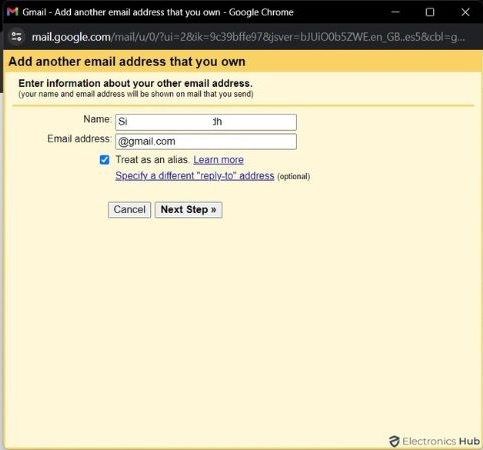The width and height of the screenshot is (483, 450).
Task: Open site information icon in address bar
Action: click(x=16, y=36)
